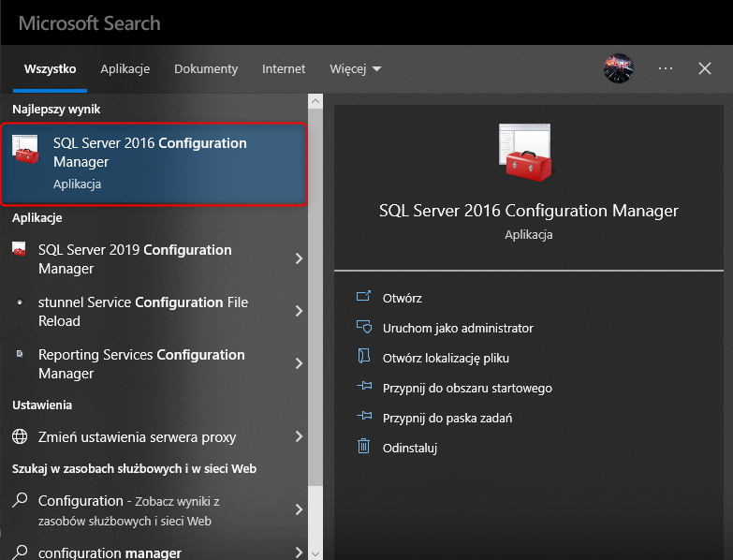Image resolution: width=733 pixels, height=560 pixels.
Task: Click the Reporting Services Configuration Manager icon
Action: 19,354
